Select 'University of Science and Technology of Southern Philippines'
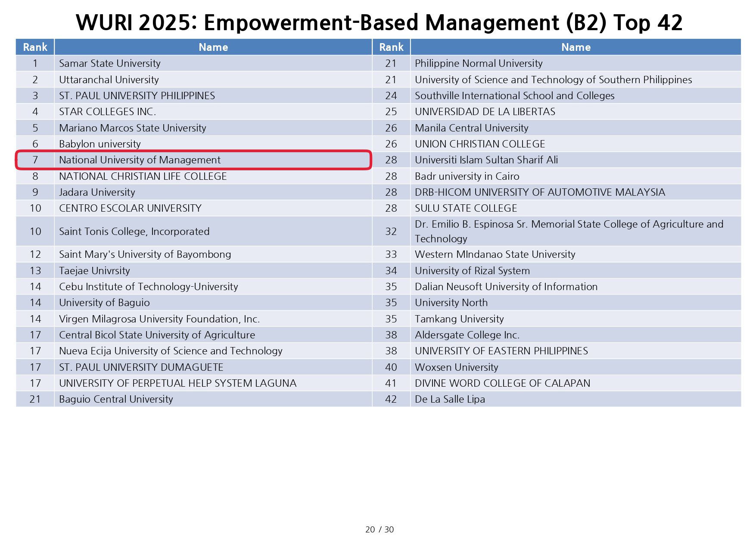This screenshot has height=535, width=756. 554,80
